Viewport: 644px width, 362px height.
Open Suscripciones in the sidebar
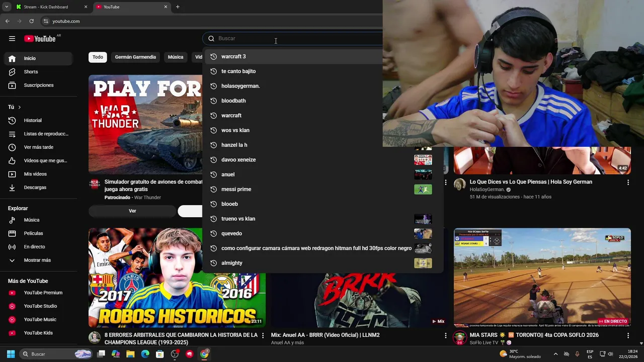coord(38,85)
